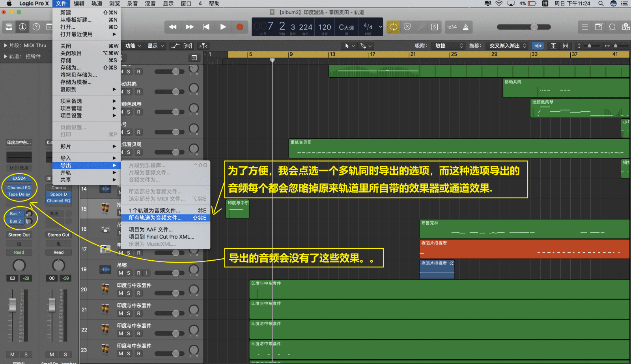Toggle input monitoring on 吊镲 track
Image resolution: width=631 pixels, height=364 pixels.
pos(146,273)
